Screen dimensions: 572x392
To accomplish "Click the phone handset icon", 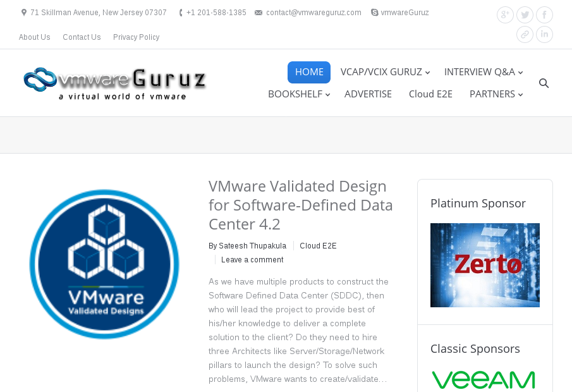I will [181, 13].
